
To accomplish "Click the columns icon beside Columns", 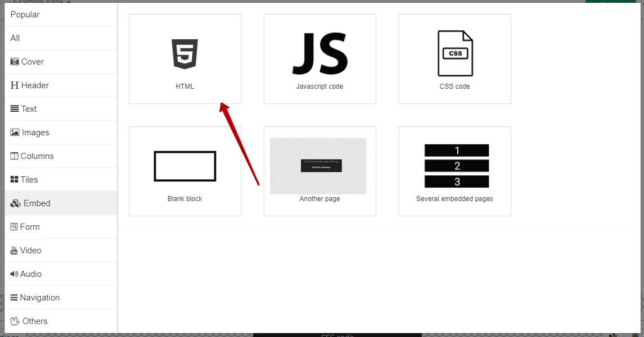I will click(14, 156).
